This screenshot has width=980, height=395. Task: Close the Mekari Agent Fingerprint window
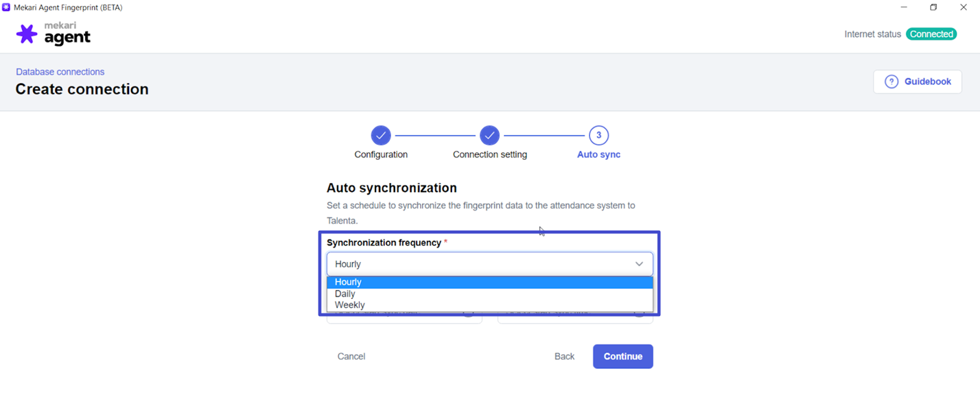coord(963,8)
